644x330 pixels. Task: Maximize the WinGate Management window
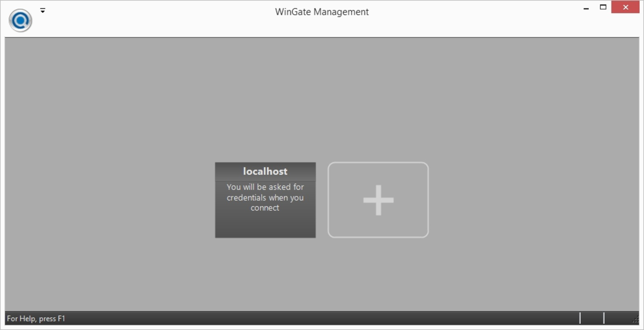point(603,7)
